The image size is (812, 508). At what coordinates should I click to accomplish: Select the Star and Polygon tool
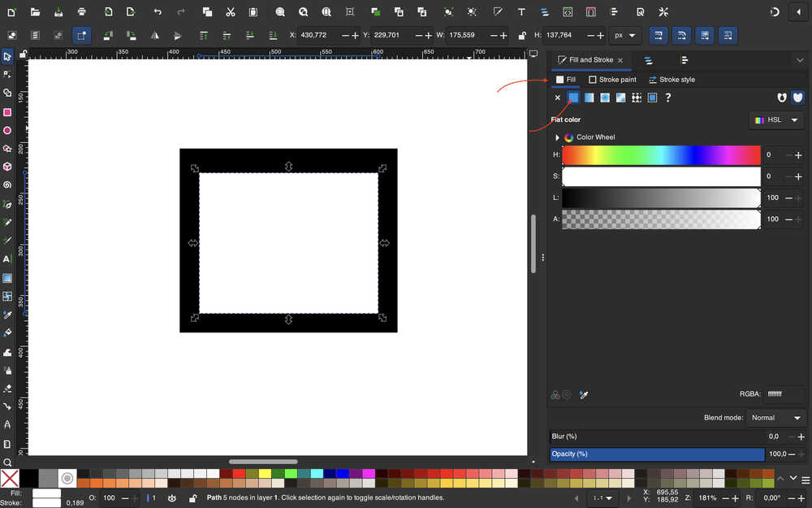pos(7,149)
